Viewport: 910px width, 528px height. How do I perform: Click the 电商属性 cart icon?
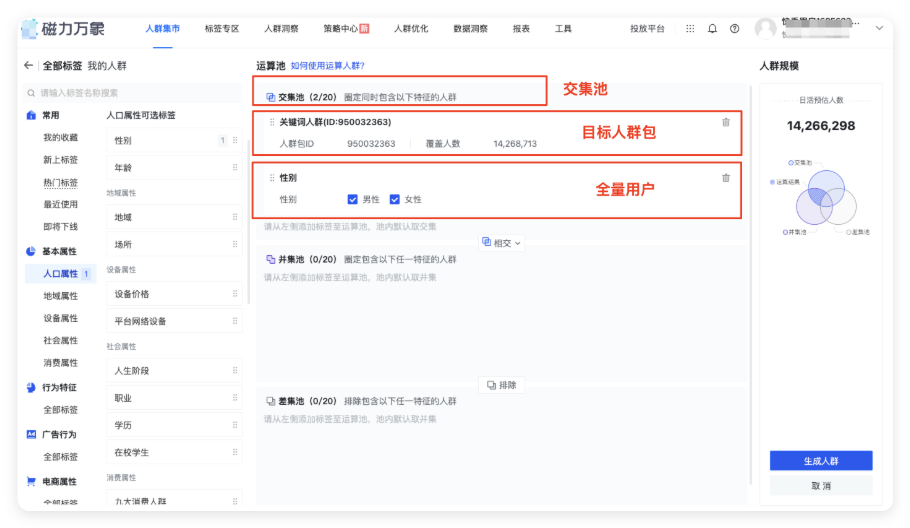pyautogui.click(x=31, y=482)
